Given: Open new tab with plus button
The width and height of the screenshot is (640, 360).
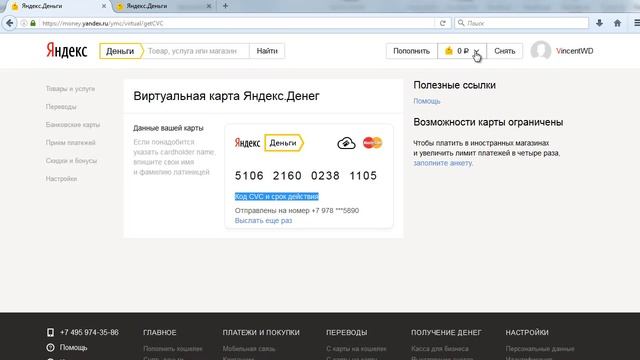Looking at the screenshot, I should (225, 6).
